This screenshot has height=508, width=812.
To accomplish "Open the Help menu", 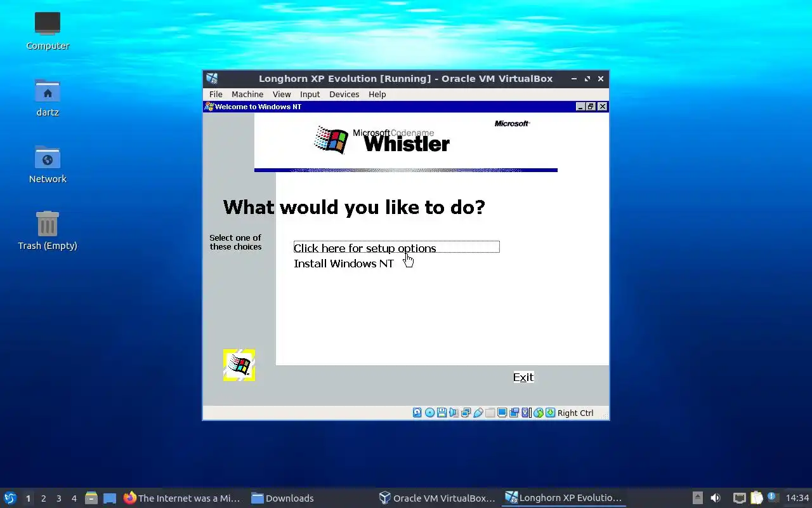I will coord(377,94).
